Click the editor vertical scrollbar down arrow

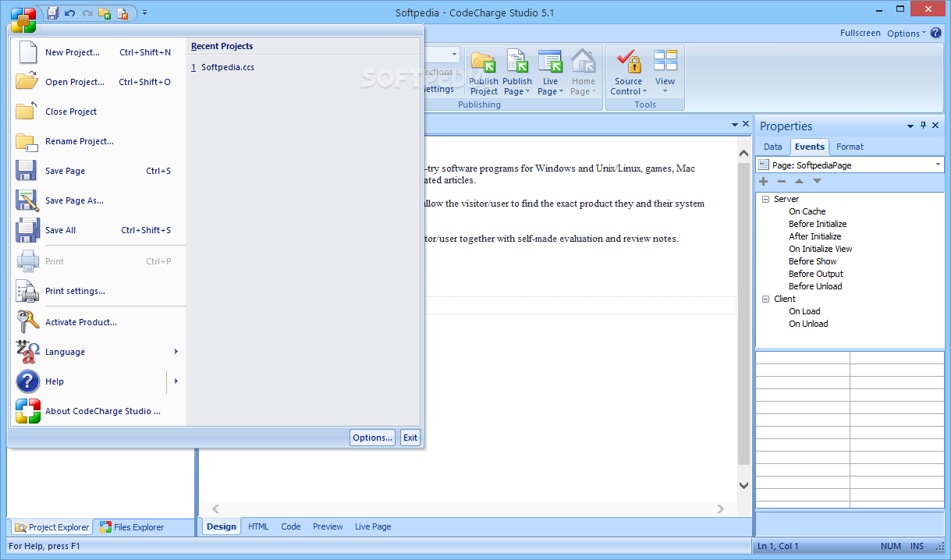(x=744, y=485)
